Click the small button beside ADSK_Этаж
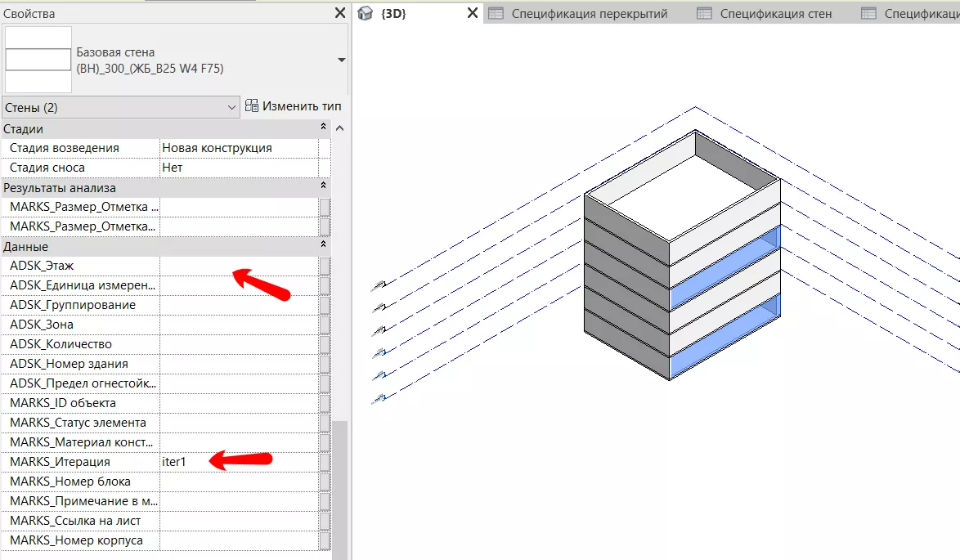This screenshot has width=960, height=560. click(x=325, y=266)
